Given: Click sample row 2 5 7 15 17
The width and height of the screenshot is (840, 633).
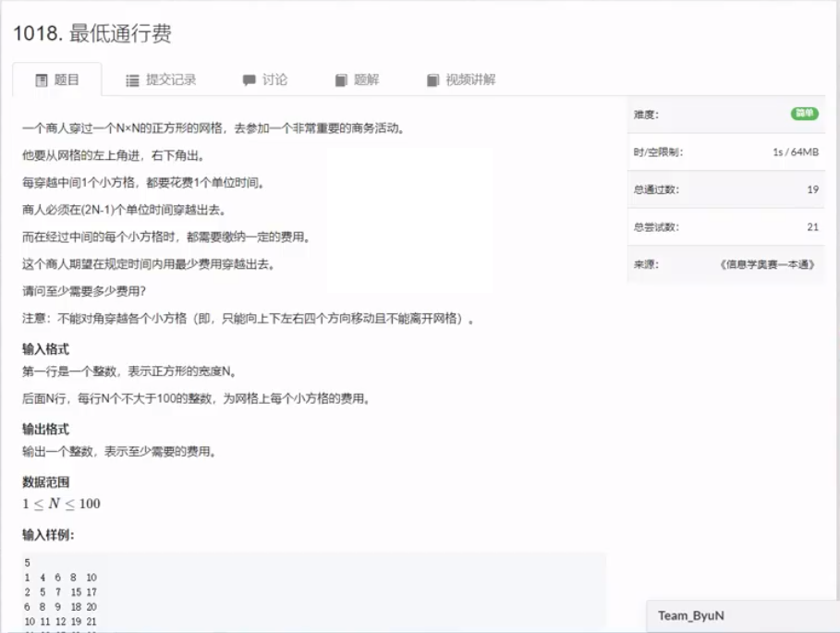Looking at the screenshot, I should tap(61, 592).
